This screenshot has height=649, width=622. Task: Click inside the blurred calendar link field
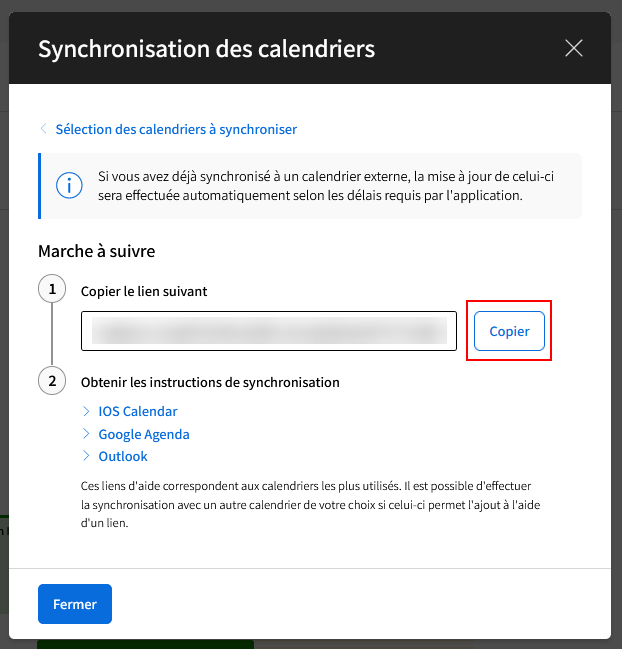click(x=269, y=331)
